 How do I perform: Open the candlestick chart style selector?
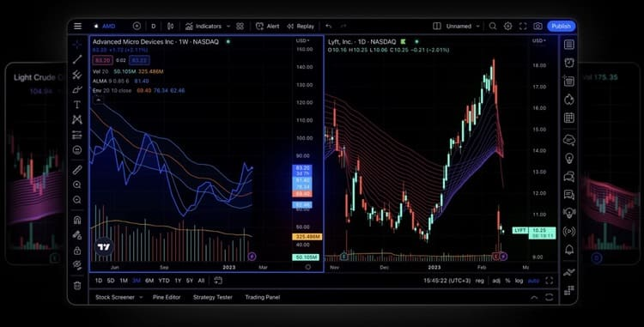(171, 27)
